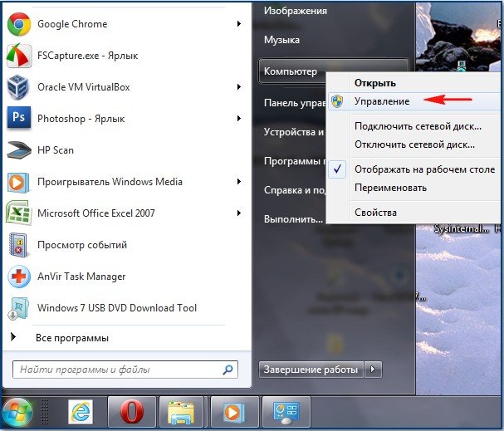Click the Windows Start orb
The width and height of the screenshot is (504, 431).
tap(17, 411)
